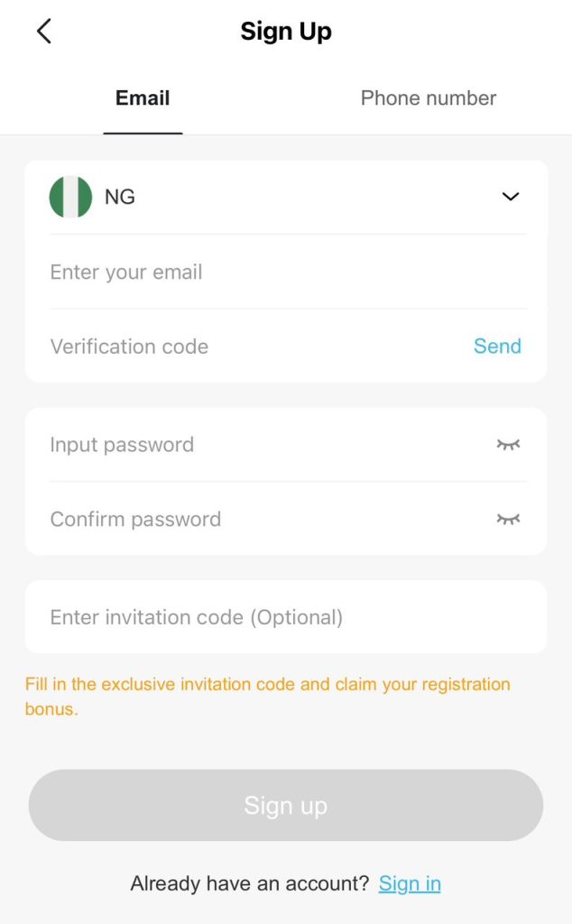Open the country selector dropdown
The image size is (572, 924).
pyautogui.click(x=510, y=196)
